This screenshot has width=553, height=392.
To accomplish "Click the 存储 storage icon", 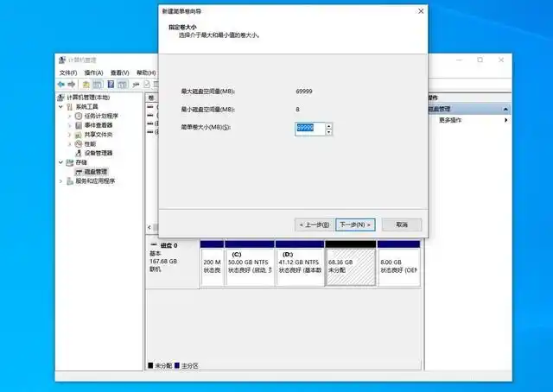I will (70, 162).
